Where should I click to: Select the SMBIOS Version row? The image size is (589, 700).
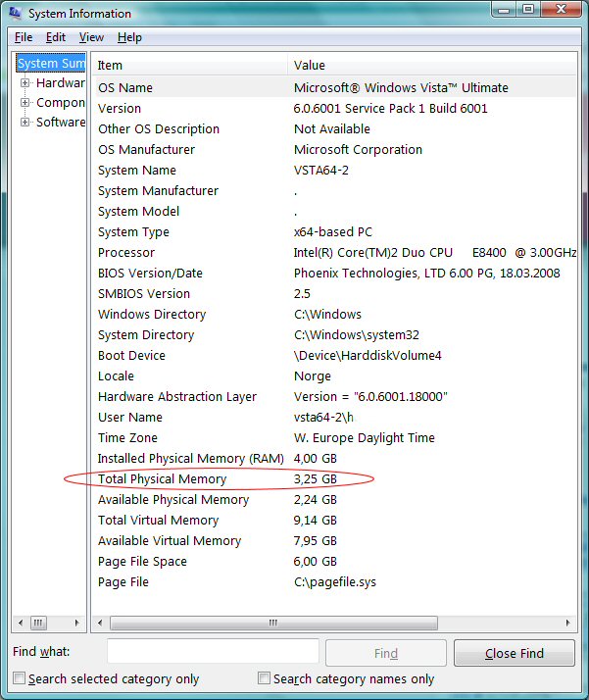coord(335,293)
